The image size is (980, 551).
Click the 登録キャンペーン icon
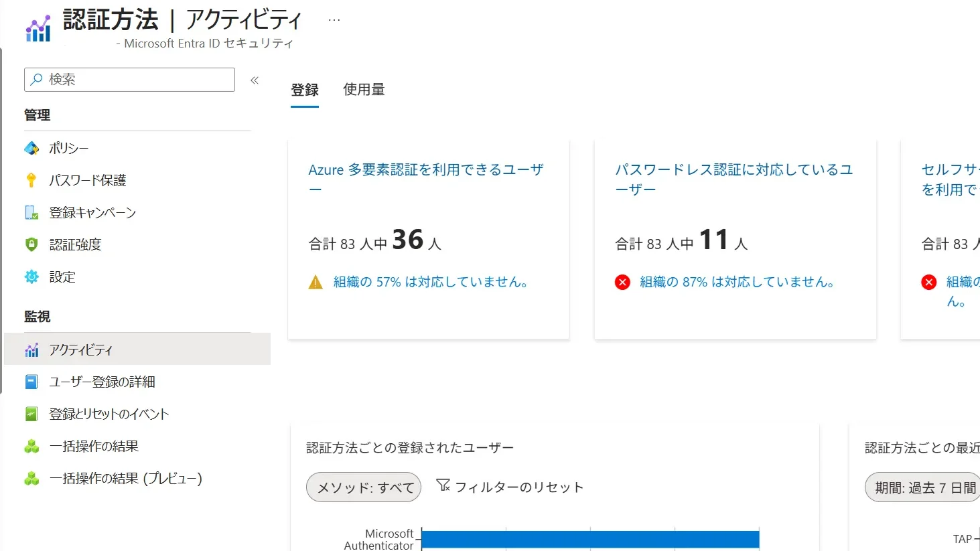[x=31, y=212]
